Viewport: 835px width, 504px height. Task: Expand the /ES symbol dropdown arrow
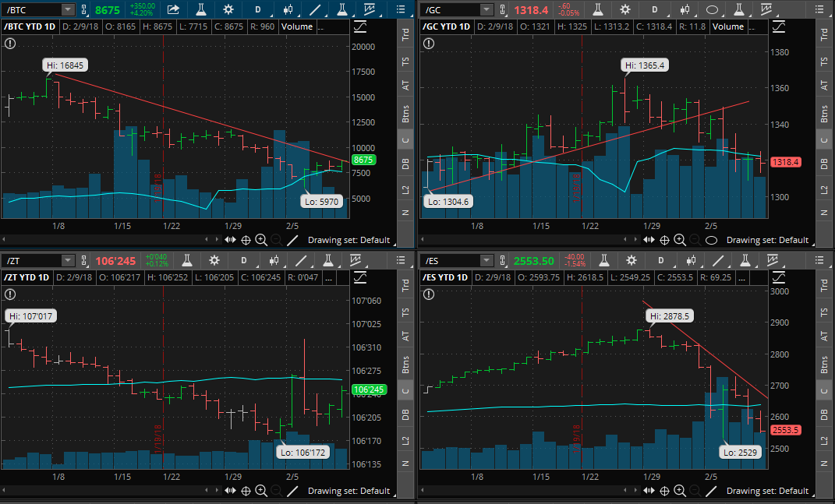tap(486, 260)
